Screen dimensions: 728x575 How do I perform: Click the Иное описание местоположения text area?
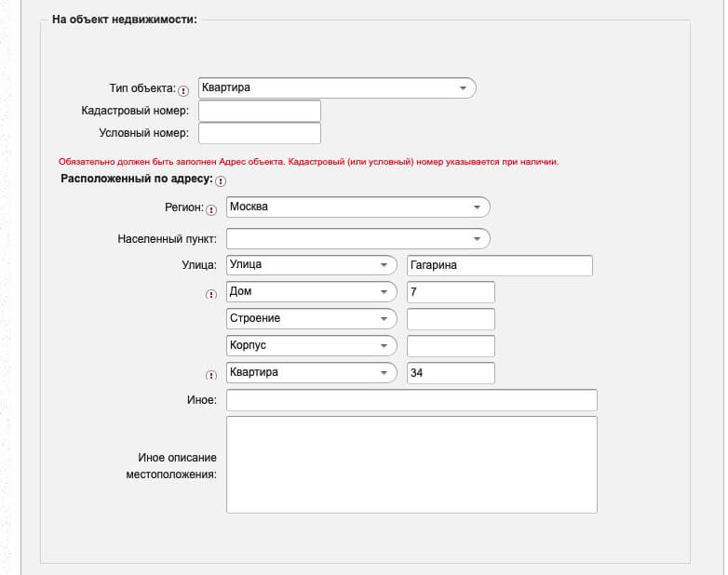[411, 464]
